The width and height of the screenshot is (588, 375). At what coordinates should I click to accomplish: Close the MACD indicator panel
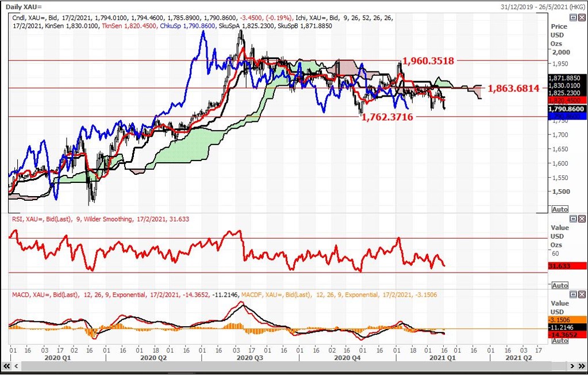[x=581, y=295]
